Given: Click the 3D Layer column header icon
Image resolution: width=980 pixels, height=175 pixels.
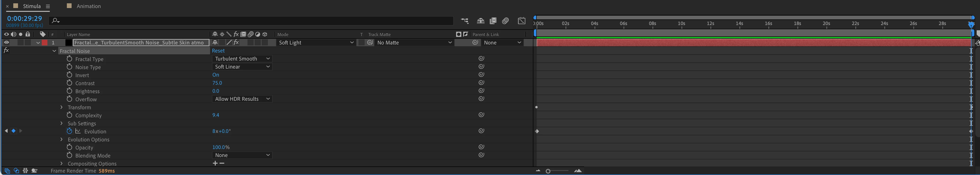Looking at the screenshot, I should (265, 34).
